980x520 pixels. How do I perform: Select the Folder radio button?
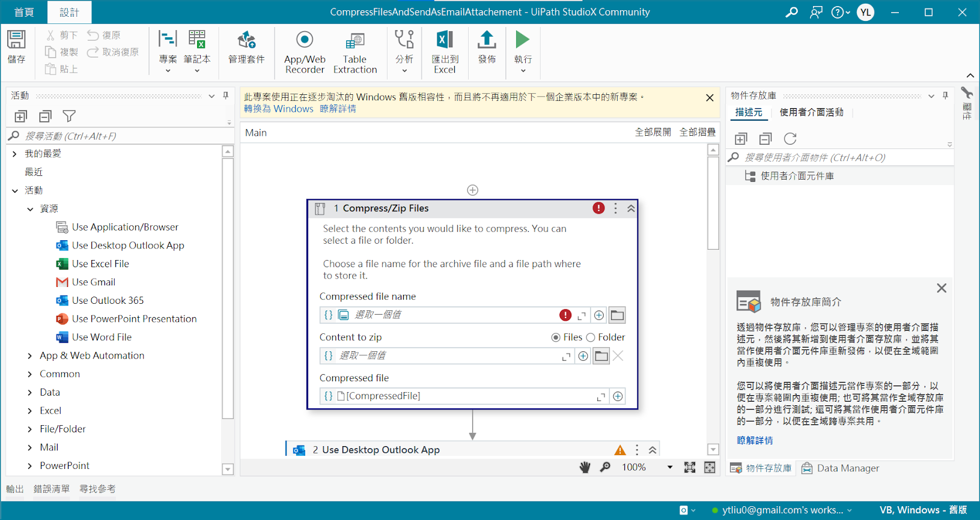591,337
